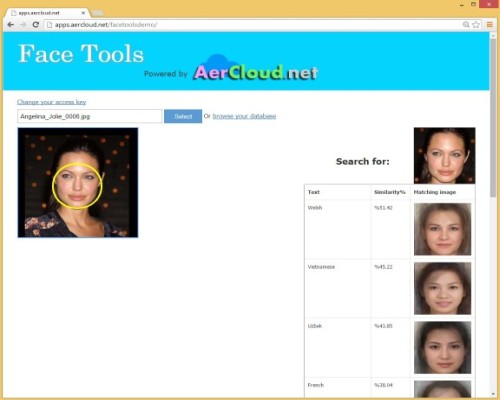Click the Welsh matching image
The width and height of the screenshot is (500, 400).
(443, 229)
